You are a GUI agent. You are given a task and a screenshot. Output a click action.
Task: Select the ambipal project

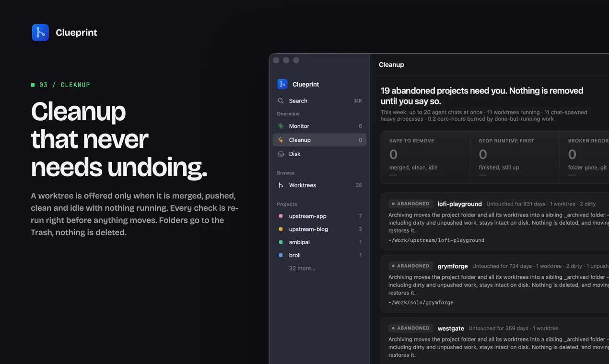(319, 242)
